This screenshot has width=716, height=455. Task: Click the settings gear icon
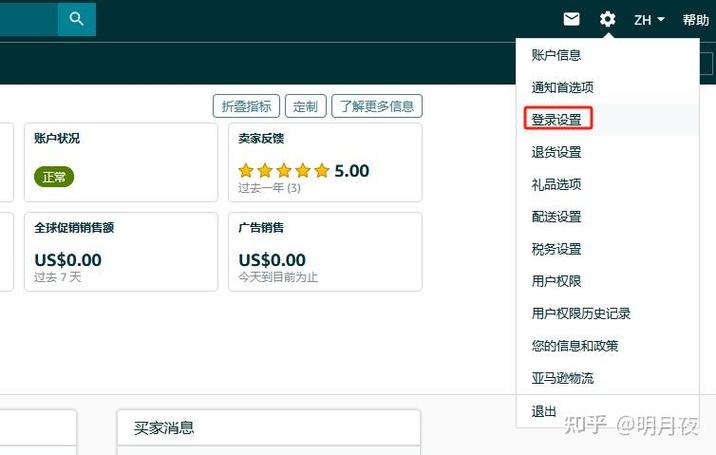[x=607, y=19]
